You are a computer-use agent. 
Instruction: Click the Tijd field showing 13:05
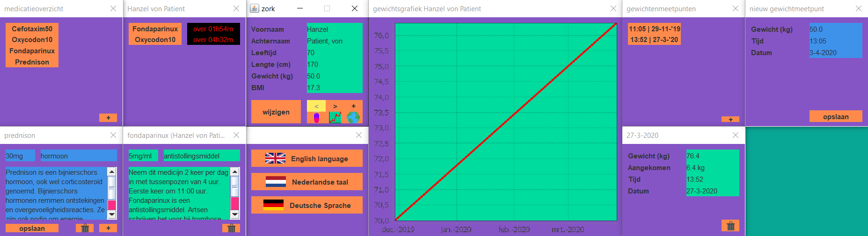click(836, 41)
